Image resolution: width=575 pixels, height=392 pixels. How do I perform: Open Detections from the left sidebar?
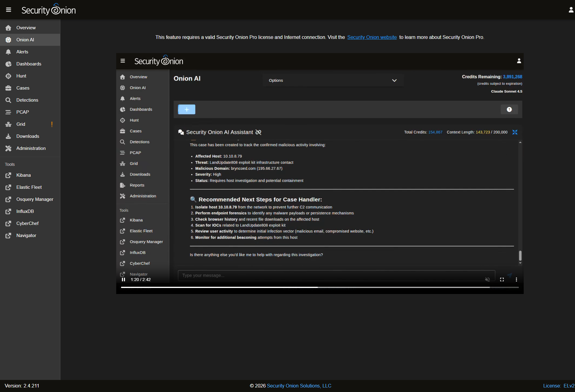(x=30, y=100)
